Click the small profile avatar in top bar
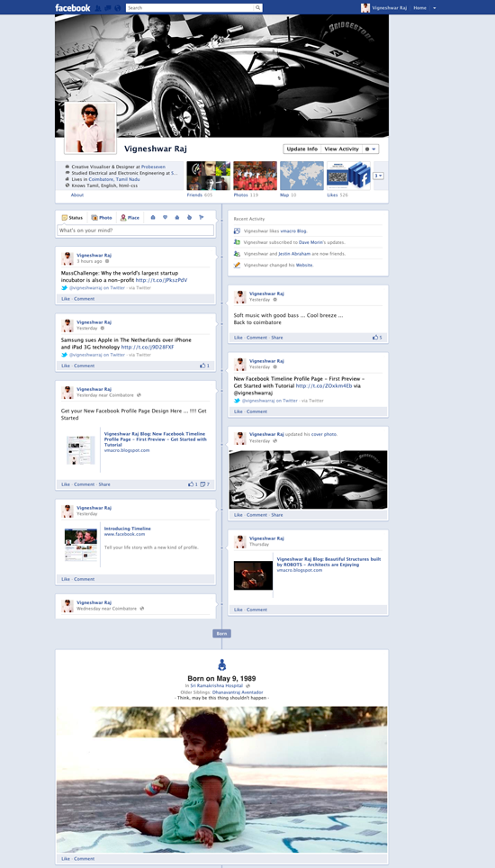 pos(365,8)
